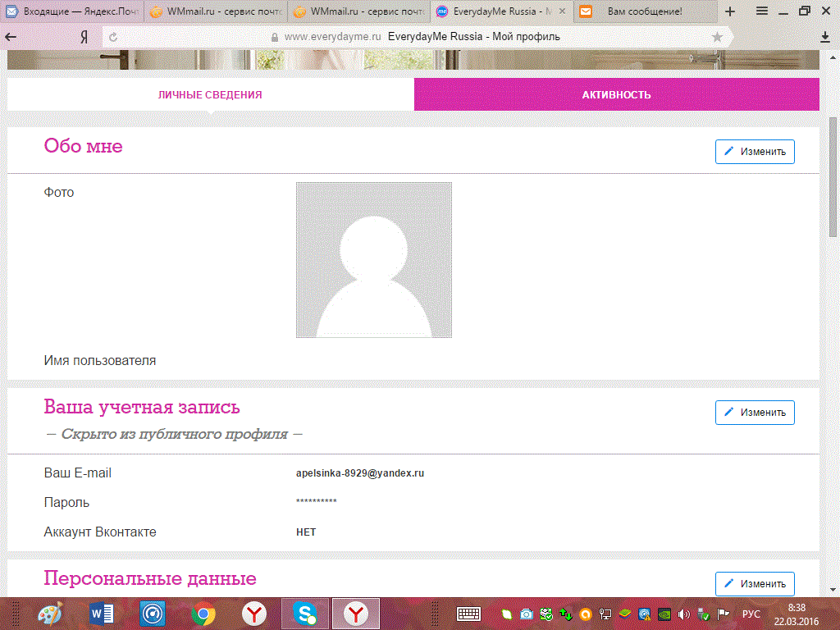Click the green up-down arrows tray icon
The image size is (840, 630).
[566, 614]
